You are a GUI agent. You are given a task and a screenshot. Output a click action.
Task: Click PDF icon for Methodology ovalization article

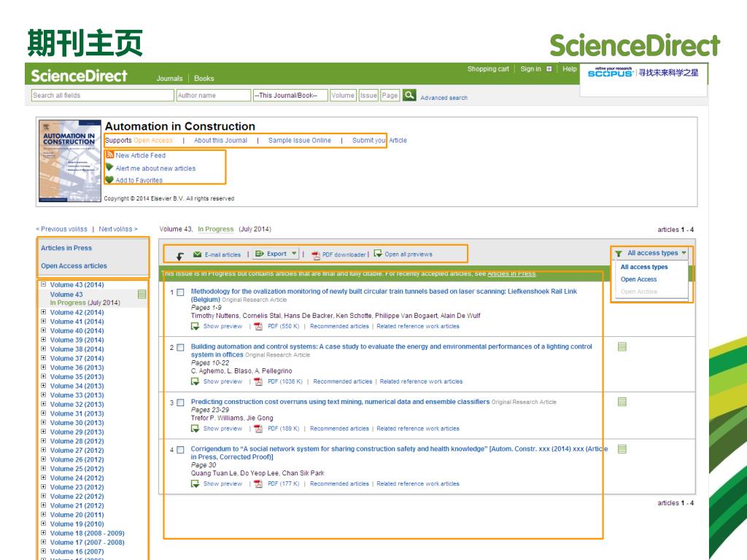click(x=258, y=326)
